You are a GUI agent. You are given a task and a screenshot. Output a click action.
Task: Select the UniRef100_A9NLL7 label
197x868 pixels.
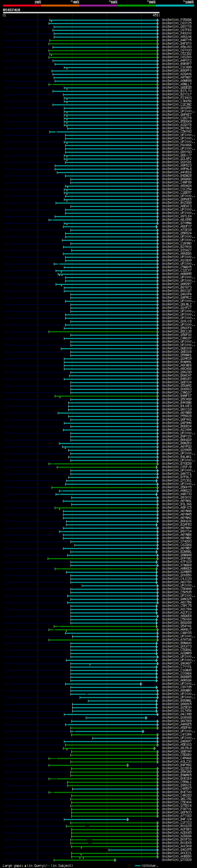pos(177,84)
